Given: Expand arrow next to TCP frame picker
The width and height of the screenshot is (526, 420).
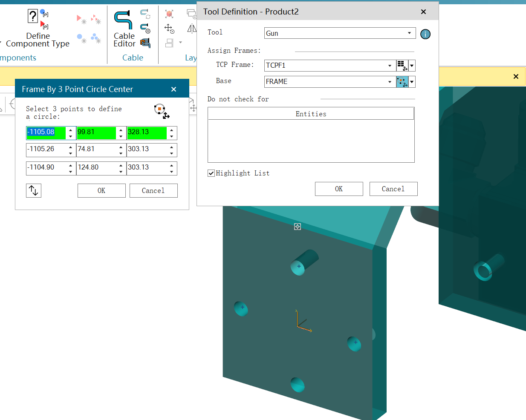Looking at the screenshot, I should [412, 66].
